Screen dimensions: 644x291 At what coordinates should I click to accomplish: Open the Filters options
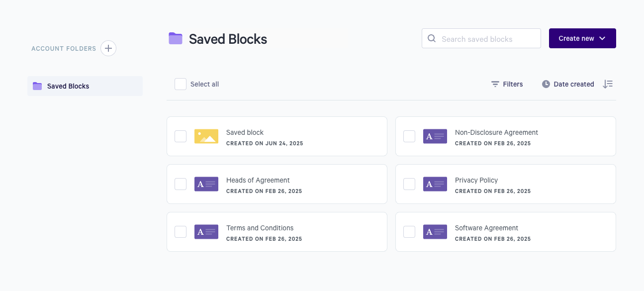[507, 84]
